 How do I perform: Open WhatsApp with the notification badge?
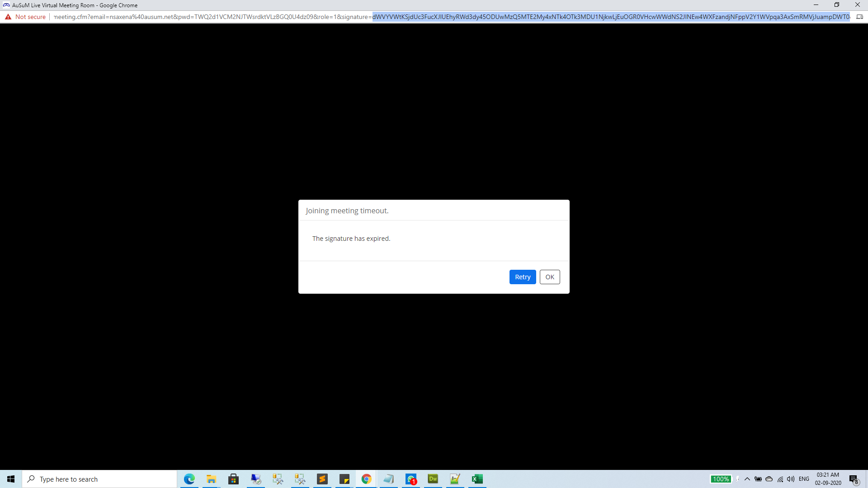tap(411, 479)
